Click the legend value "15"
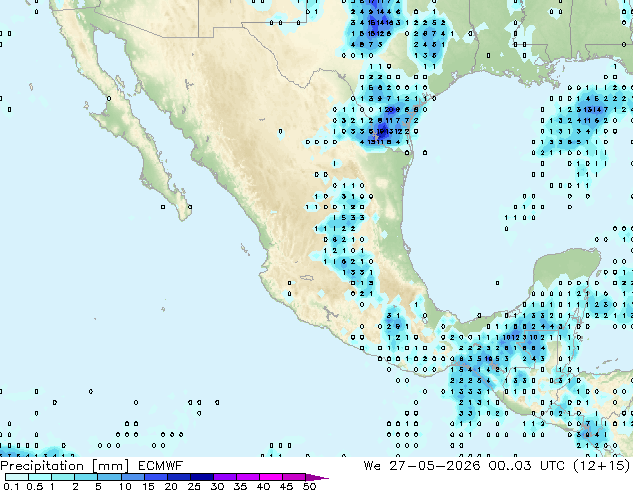 pyautogui.click(x=148, y=486)
